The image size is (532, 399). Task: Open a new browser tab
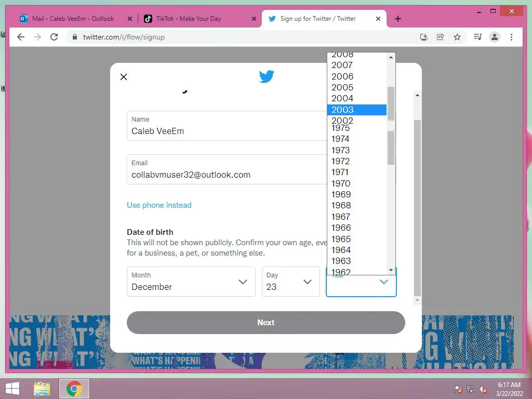[398, 19]
